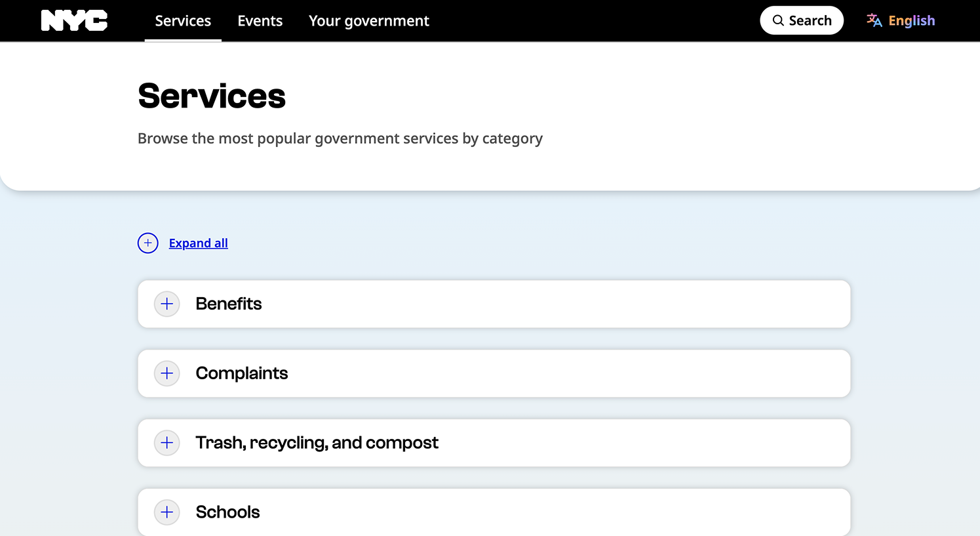This screenshot has height=536, width=980.
Task: Click the NYC logo in the header
Action: [74, 20]
